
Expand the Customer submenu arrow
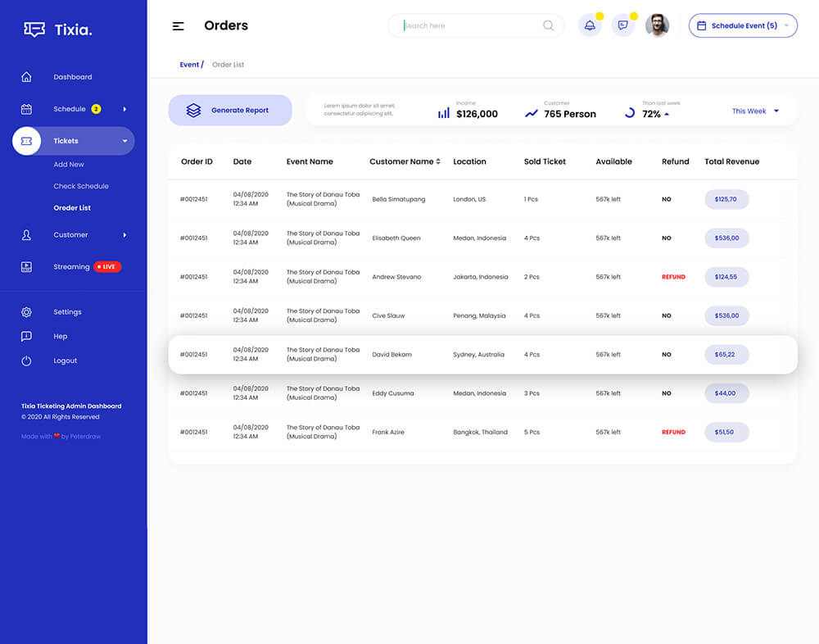(x=124, y=235)
